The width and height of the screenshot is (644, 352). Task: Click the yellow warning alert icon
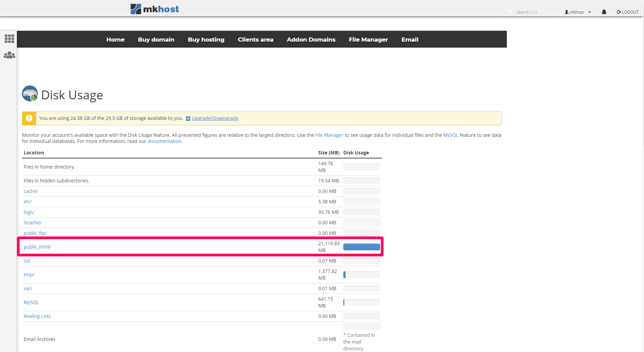tap(29, 118)
